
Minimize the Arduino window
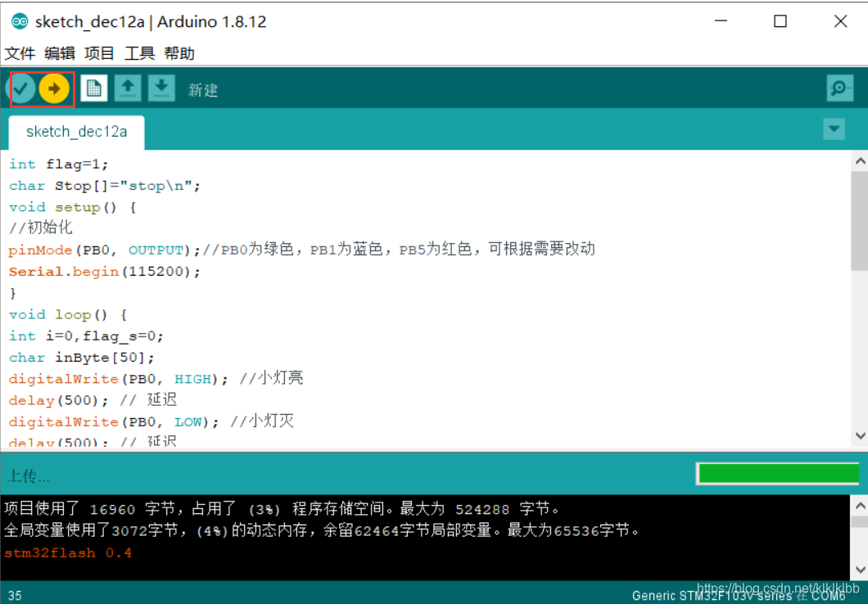click(721, 21)
